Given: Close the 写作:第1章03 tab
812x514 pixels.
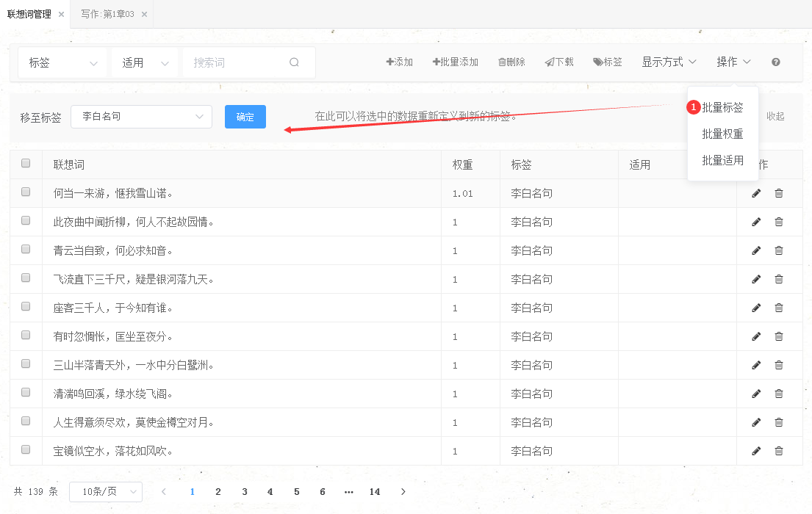Looking at the screenshot, I should 145,15.
